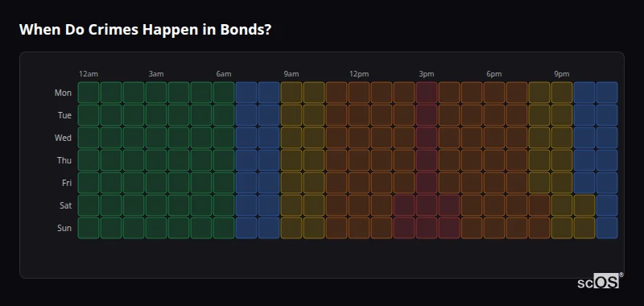Click the 'When Do Crimes Happen in Bonds?' heading

pos(145,30)
